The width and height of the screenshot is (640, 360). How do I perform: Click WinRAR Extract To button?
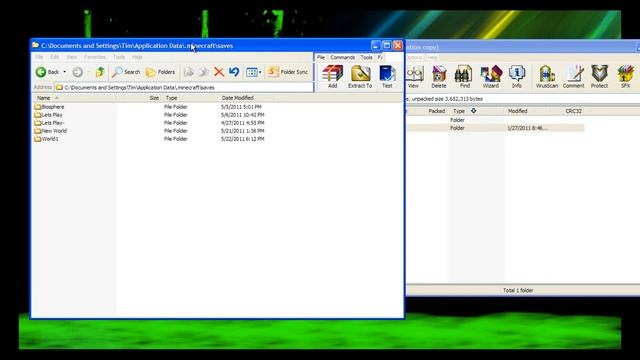point(360,77)
